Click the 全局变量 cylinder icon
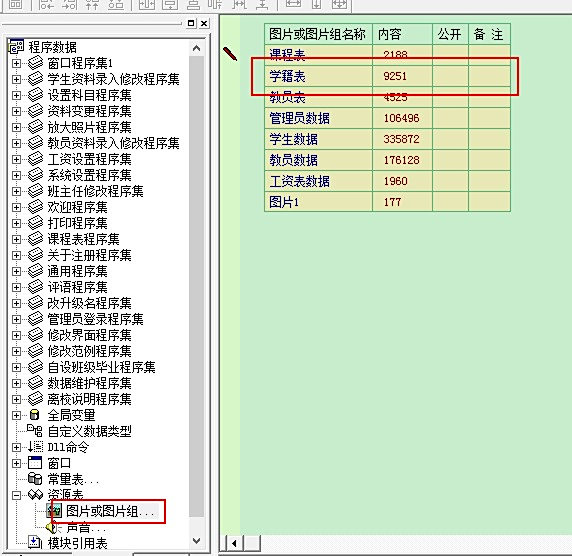 point(35,415)
